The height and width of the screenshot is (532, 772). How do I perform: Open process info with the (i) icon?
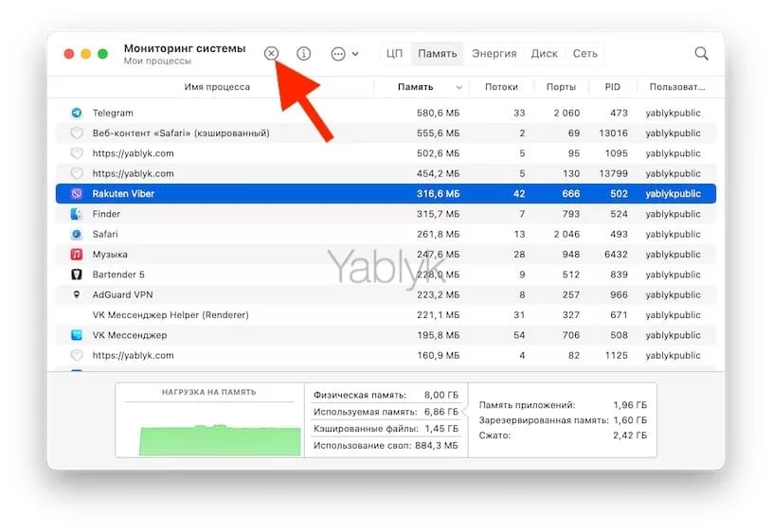pos(303,54)
